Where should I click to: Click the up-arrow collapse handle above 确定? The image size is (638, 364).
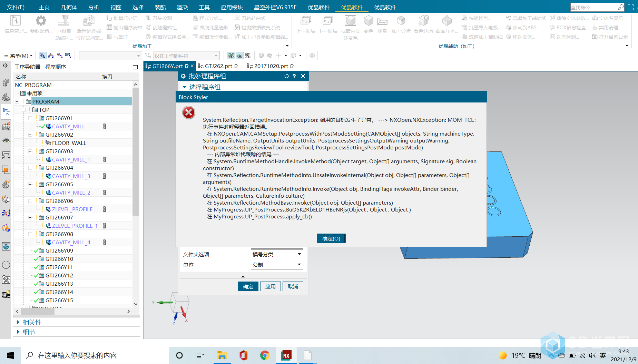(243, 276)
